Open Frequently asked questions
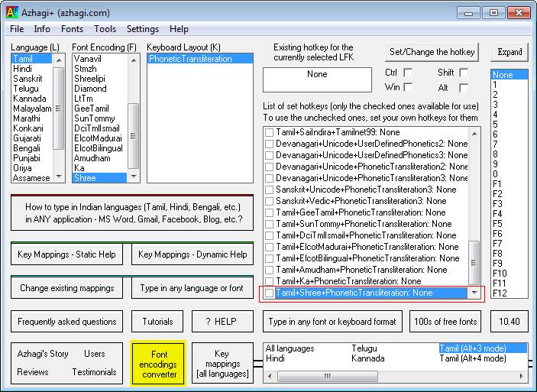The image size is (537, 392). point(66,322)
